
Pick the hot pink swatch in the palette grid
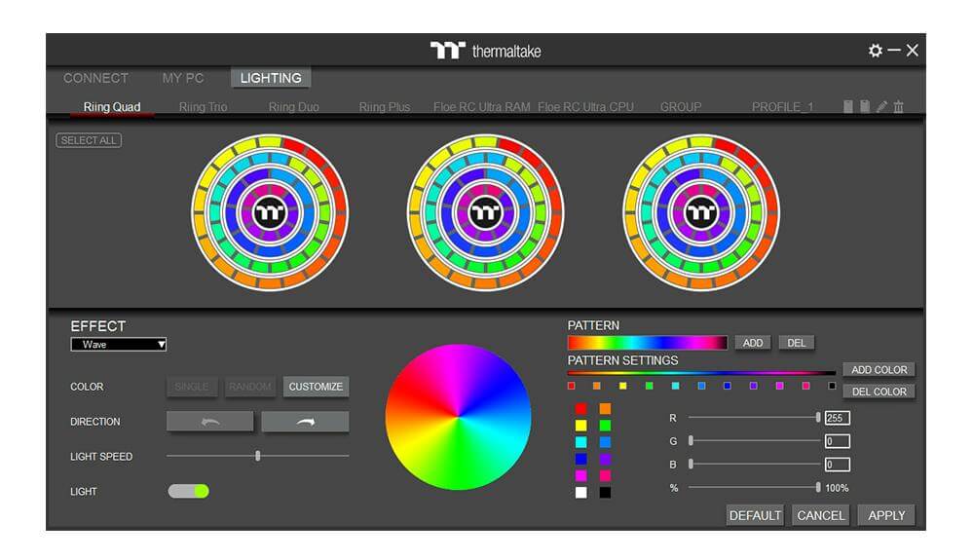pyautogui.click(x=605, y=475)
